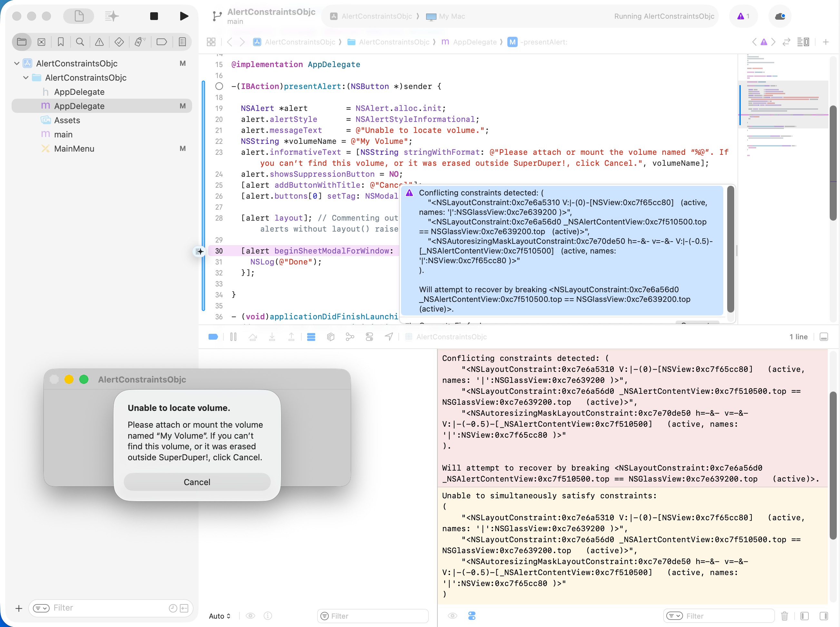Clear the console with trash icon

(x=785, y=616)
